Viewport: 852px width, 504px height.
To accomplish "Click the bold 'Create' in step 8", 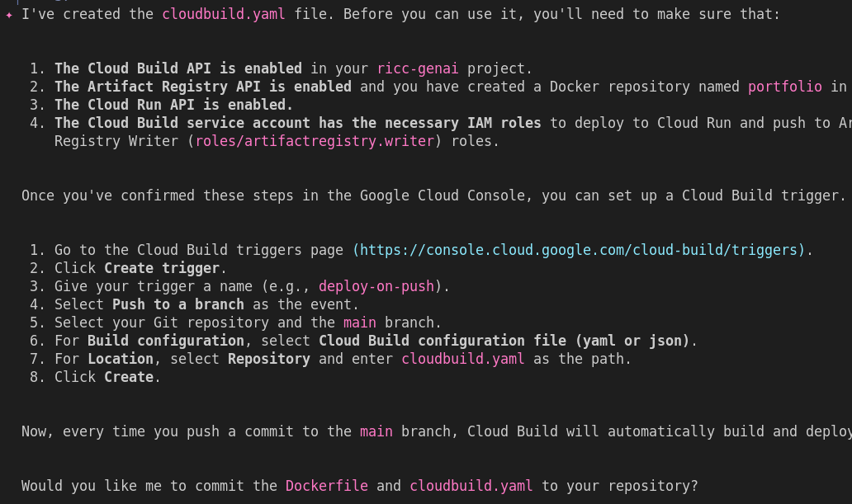I will 128,377.
